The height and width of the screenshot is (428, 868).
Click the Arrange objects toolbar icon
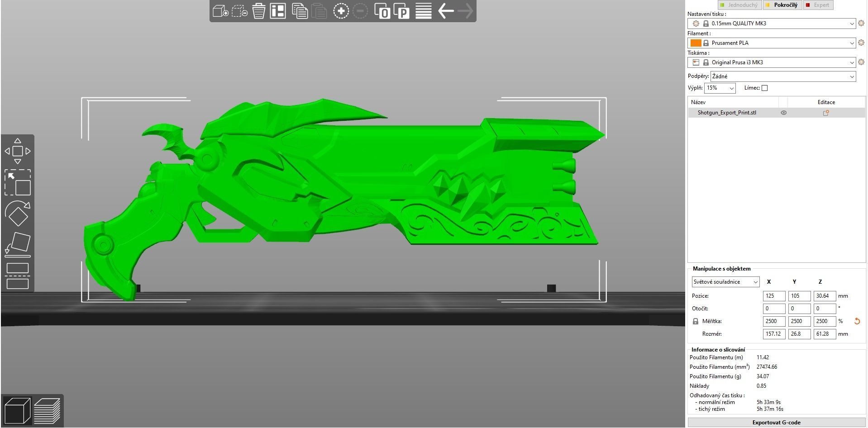pos(278,11)
